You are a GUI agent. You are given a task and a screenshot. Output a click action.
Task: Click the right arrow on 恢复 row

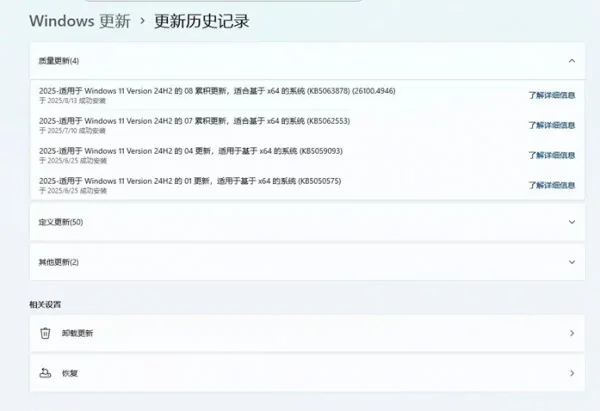point(571,373)
